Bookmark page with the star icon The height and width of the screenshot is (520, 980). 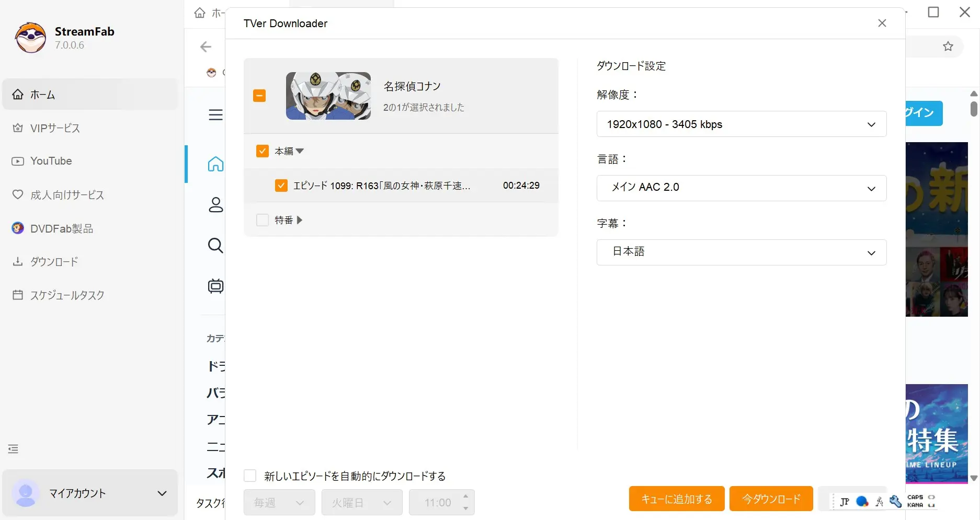[948, 47]
